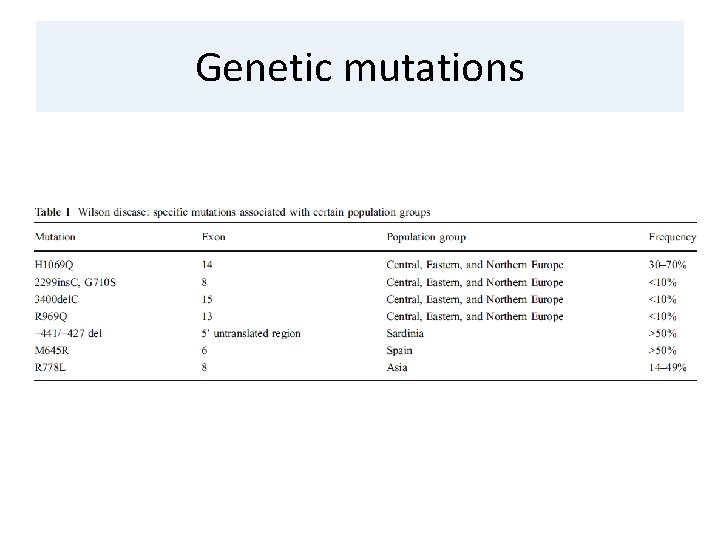Click the Asia population cell

point(397,367)
